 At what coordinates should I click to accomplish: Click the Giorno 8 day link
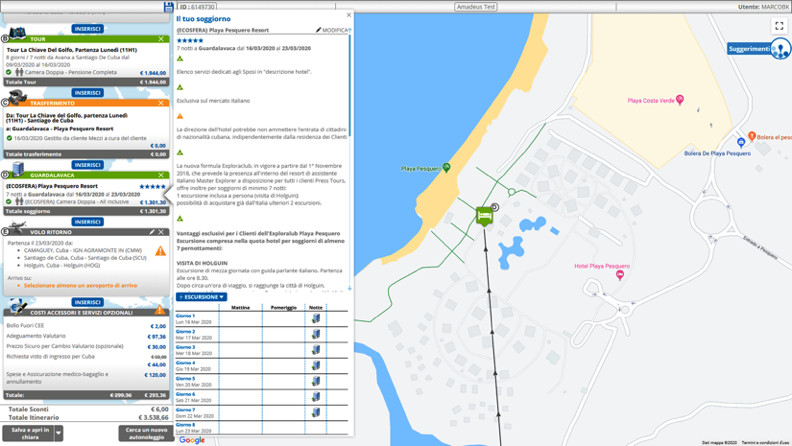tap(185, 425)
